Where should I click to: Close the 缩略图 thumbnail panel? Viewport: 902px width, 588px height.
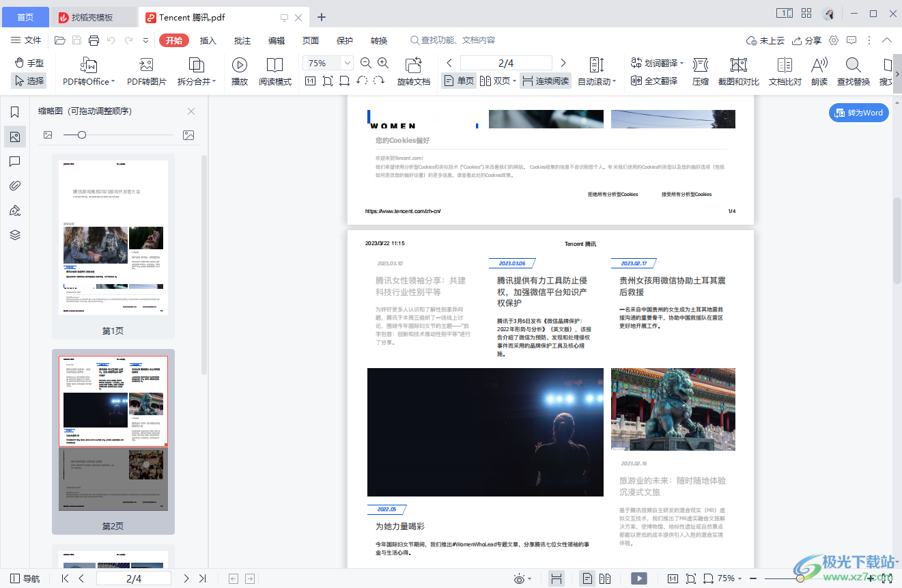pos(191,111)
